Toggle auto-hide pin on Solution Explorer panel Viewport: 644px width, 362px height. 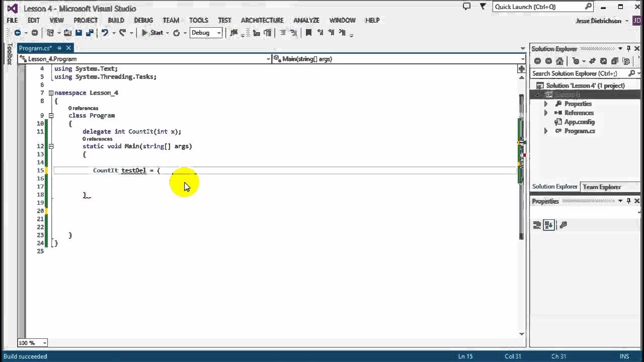pos(628,48)
